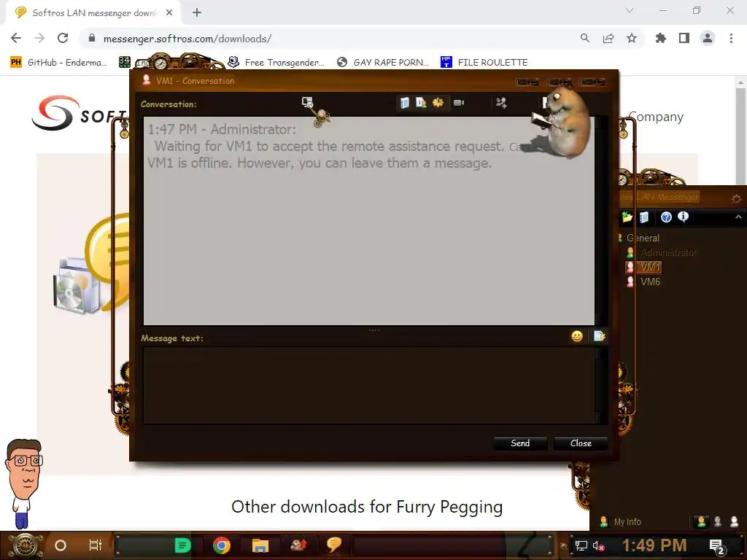Open message history notebook icon in conversation toolbar

point(404,103)
